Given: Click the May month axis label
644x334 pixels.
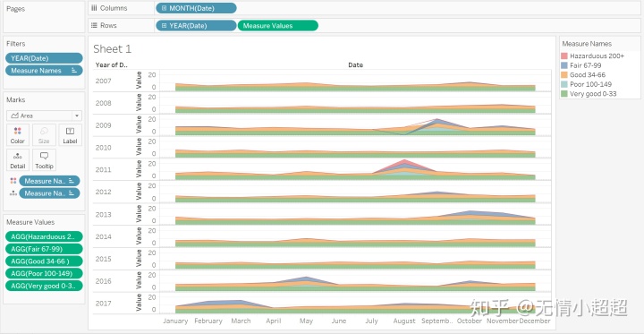Looking at the screenshot, I should click(307, 321).
